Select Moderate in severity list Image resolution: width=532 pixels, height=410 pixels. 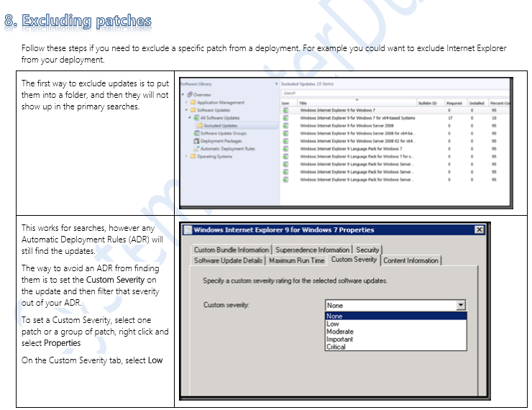[x=395, y=332]
